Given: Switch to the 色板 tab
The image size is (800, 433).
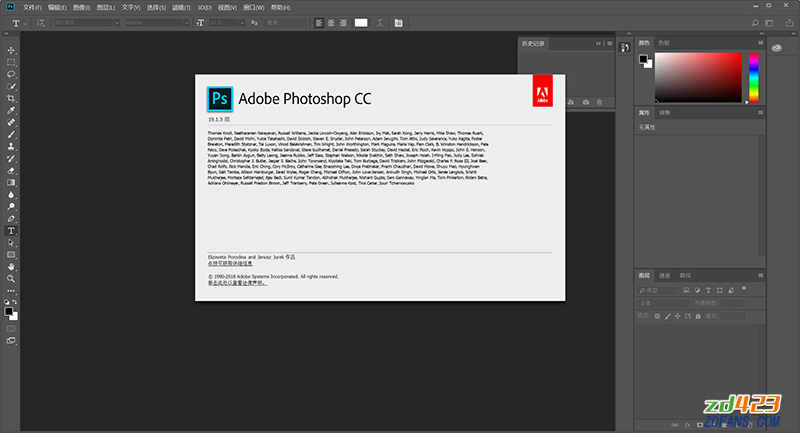Looking at the screenshot, I should pos(664,43).
